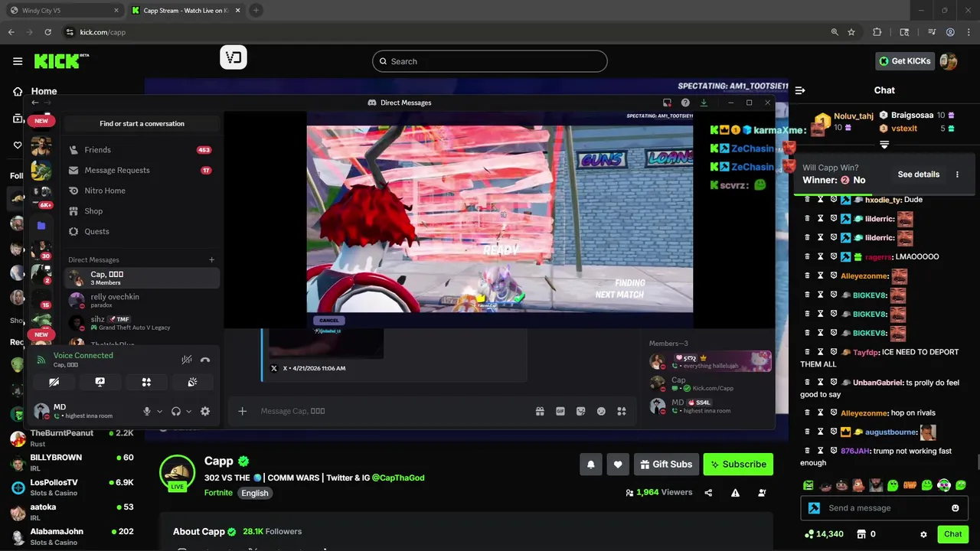Open Quests in Discord sidebar

(142, 231)
